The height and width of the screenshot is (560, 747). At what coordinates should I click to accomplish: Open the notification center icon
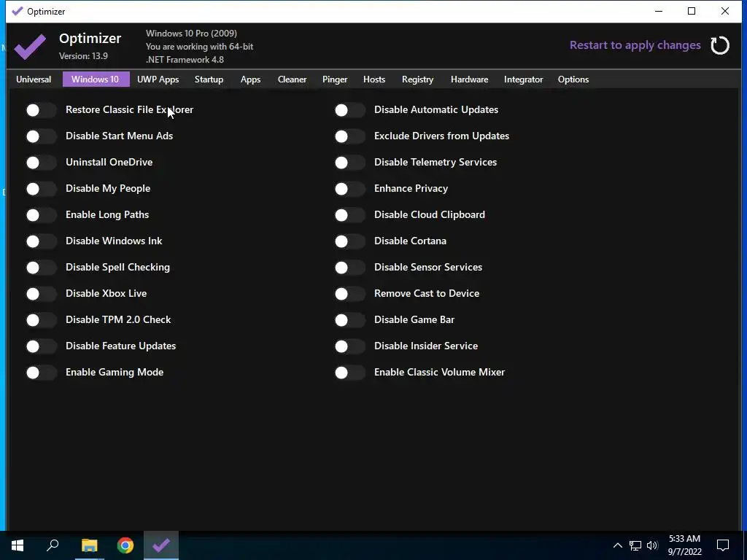(x=723, y=545)
